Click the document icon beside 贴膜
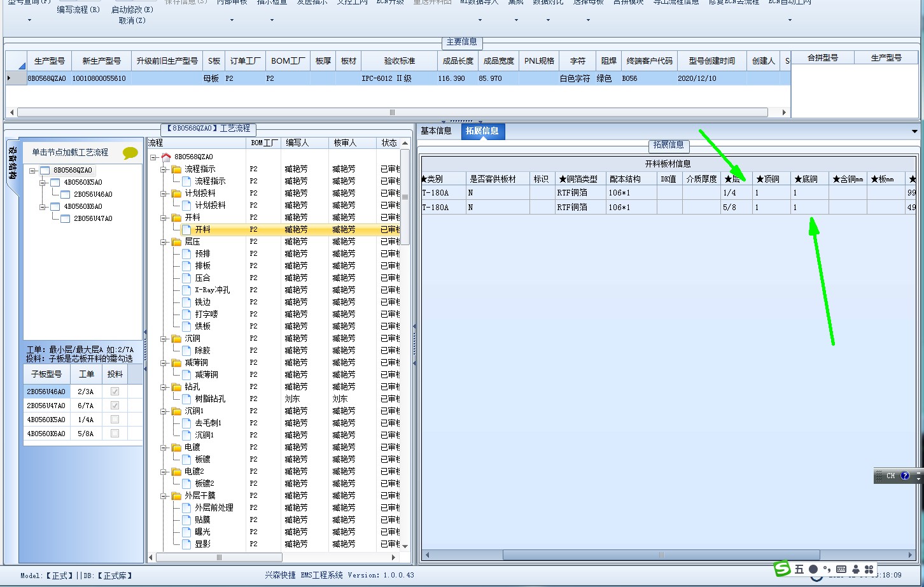The width and height of the screenshot is (924, 587). (x=186, y=520)
